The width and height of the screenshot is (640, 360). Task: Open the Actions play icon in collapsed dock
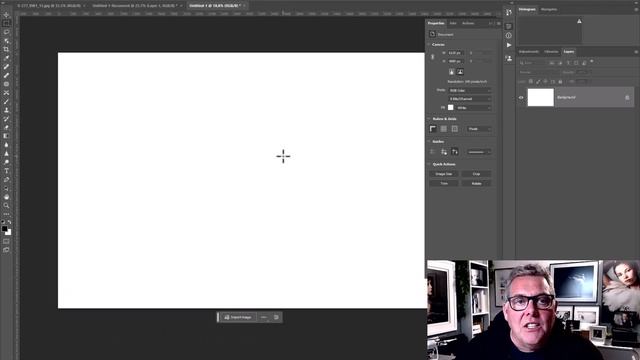point(509,45)
